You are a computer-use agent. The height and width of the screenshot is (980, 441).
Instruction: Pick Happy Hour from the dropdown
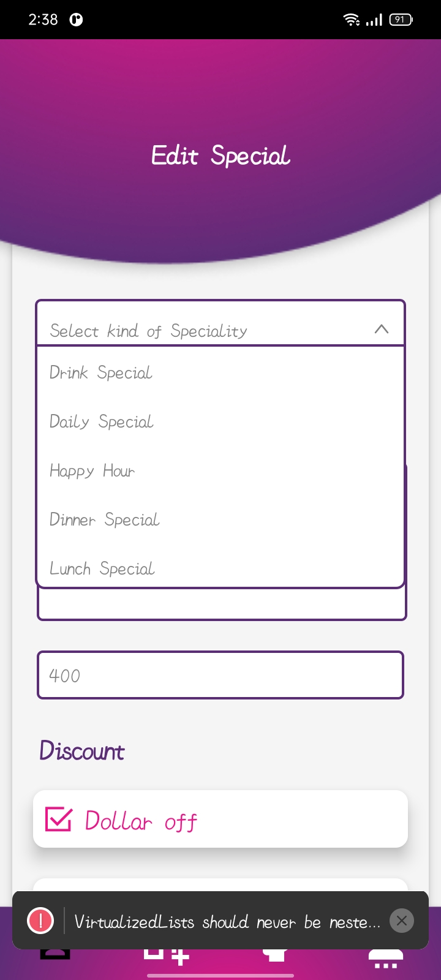(92, 470)
